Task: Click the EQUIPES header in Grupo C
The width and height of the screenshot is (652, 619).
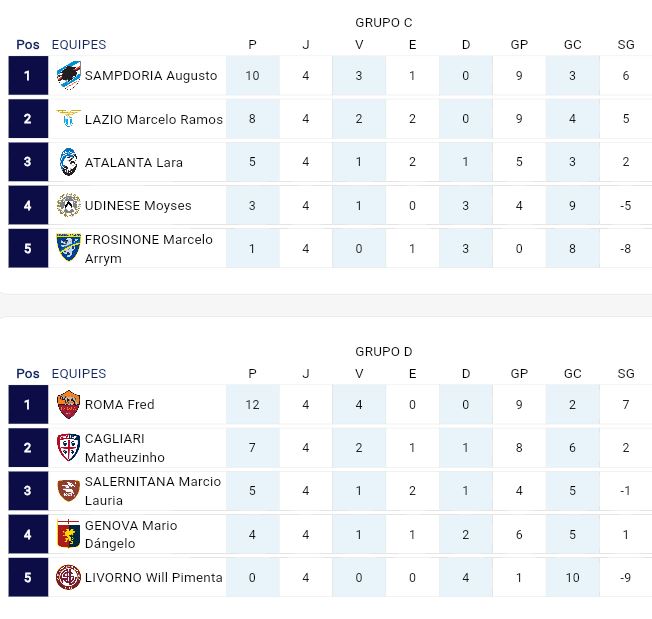Action: click(79, 44)
